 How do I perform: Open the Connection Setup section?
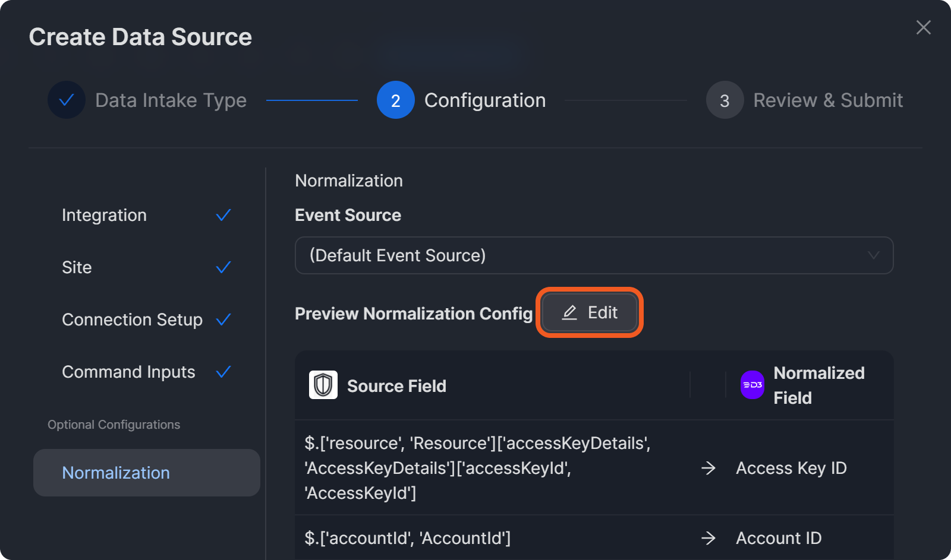tap(132, 319)
